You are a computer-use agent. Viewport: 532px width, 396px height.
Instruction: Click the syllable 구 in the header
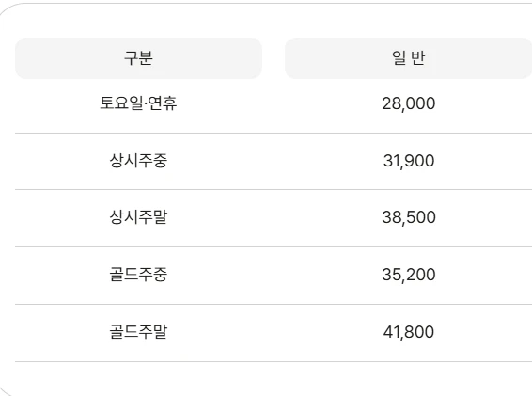131,58
